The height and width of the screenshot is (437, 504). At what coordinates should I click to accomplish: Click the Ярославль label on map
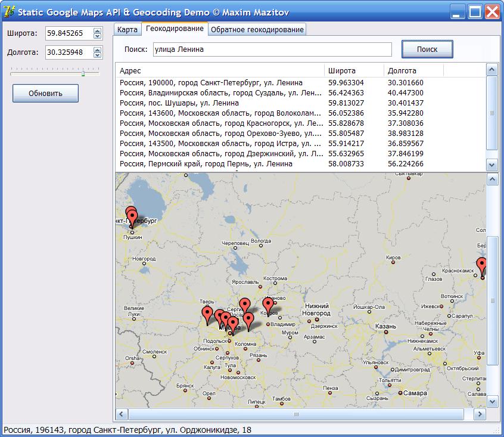coord(245,281)
